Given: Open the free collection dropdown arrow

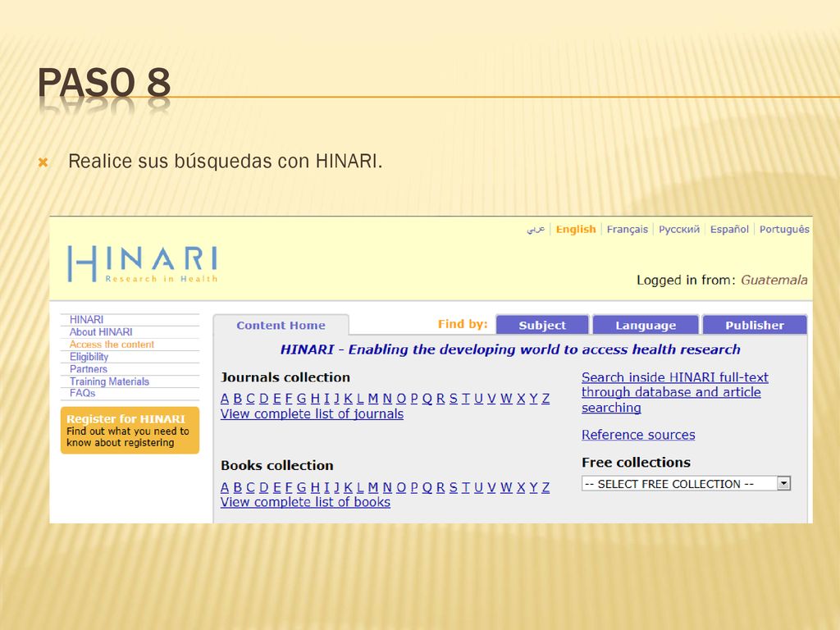Looking at the screenshot, I should pyautogui.click(x=783, y=483).
